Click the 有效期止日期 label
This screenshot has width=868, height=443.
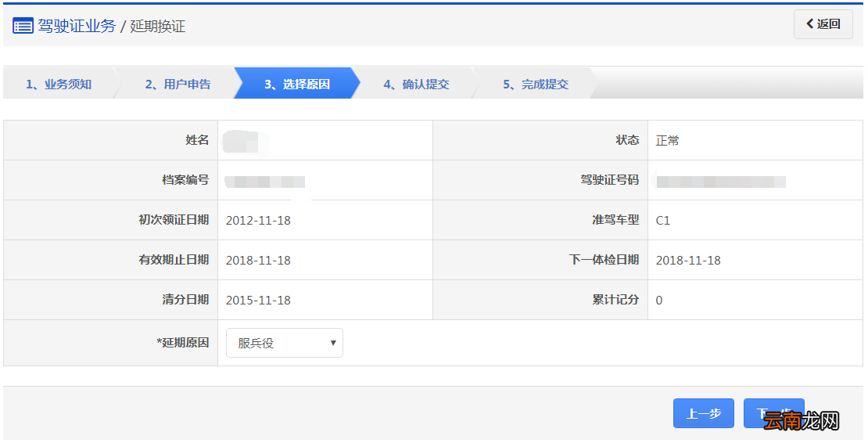tap(174, 260)
